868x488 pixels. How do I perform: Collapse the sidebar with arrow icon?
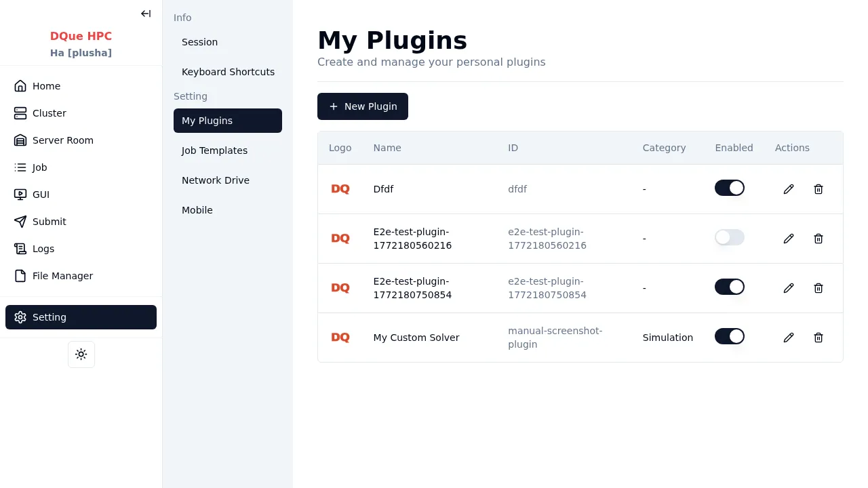pos(146,14)
